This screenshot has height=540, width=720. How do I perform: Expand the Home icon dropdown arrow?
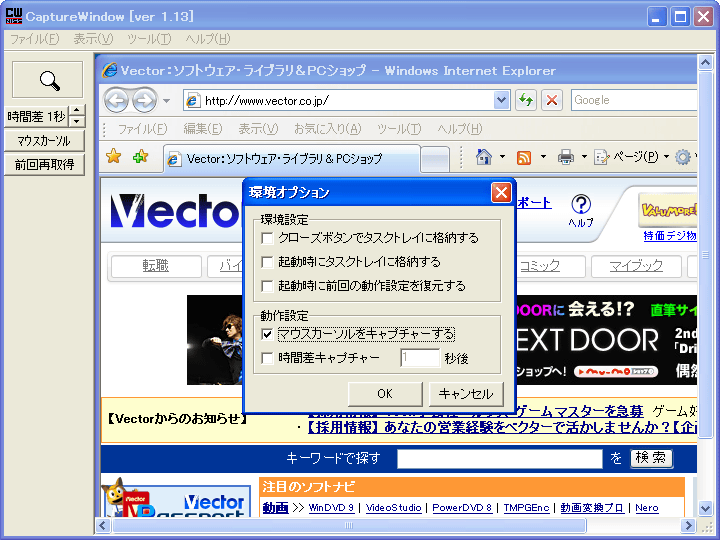(x=502, y=157)
